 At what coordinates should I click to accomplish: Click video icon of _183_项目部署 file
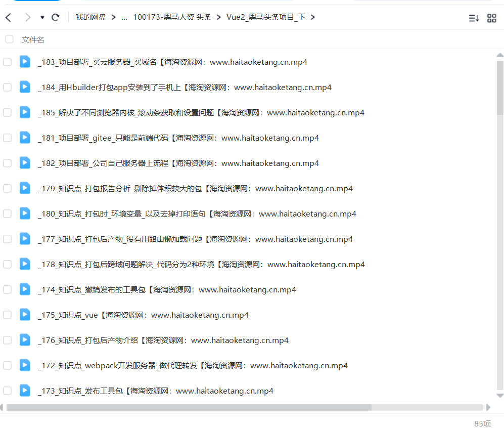click(25, 61)
